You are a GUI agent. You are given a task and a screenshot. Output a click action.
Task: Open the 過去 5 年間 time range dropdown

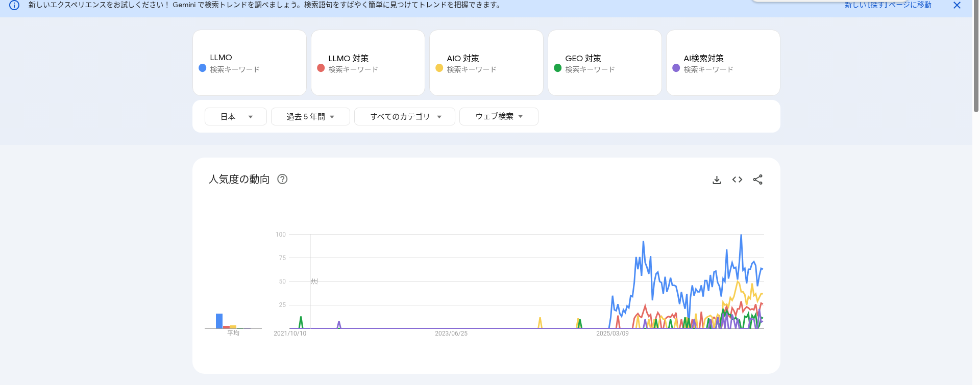[310, 116]
